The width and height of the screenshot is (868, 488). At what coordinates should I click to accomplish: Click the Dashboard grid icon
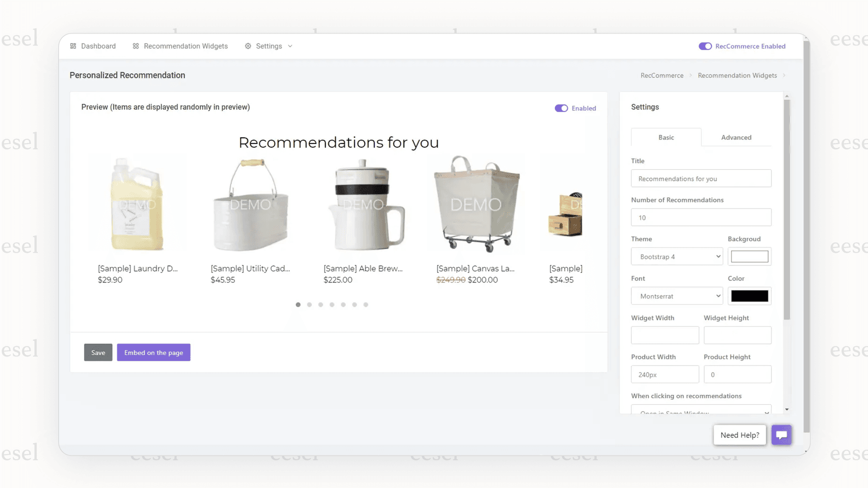click(x=73, y=46)
